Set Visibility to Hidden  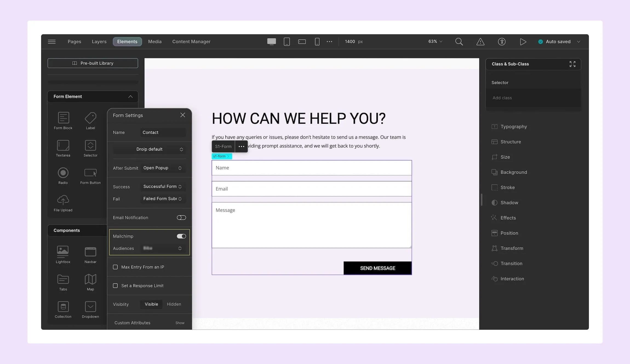coord(174,304)
